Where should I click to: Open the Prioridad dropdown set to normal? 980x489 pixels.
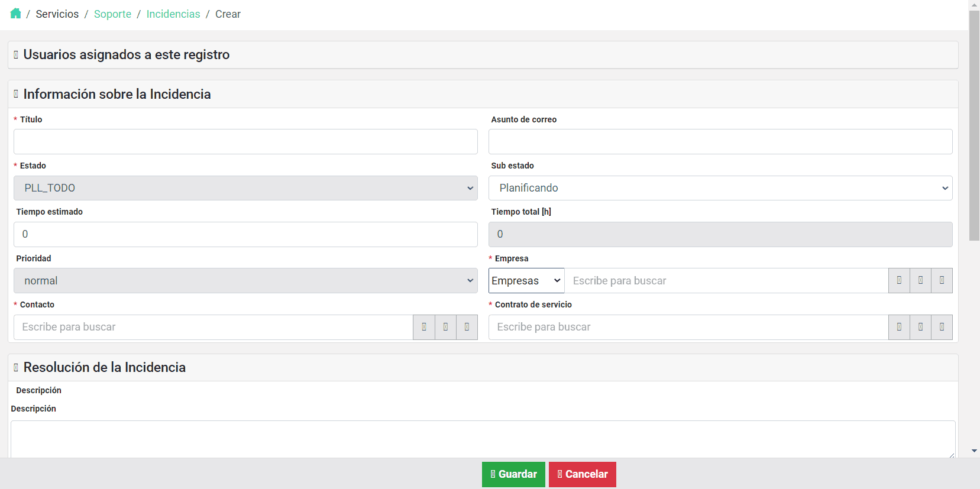tap(245, 281)
